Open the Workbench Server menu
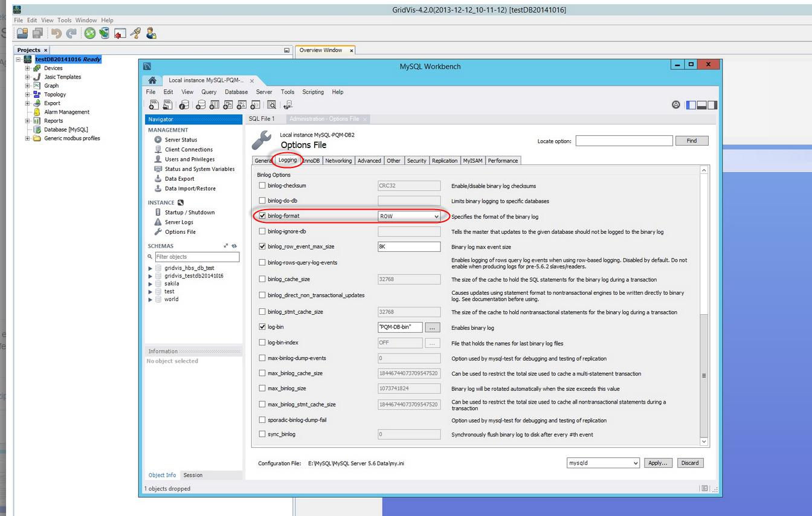812x516 pixels. (x=264, y=92)
